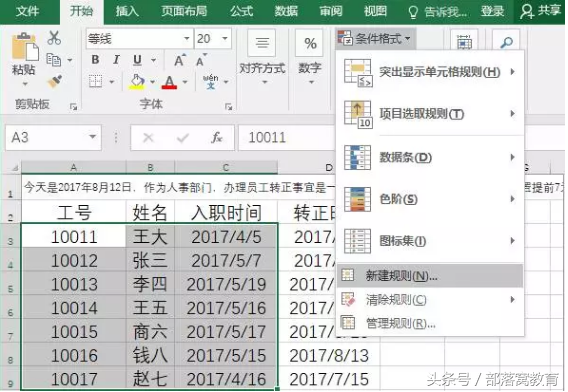Switch to the 视图 View tab

(x=375, y=11)
